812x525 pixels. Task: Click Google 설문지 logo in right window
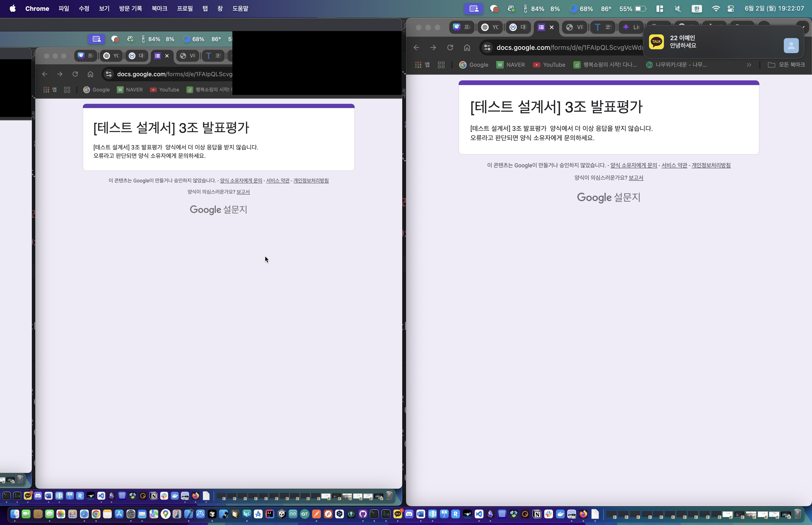click(609, 197)
